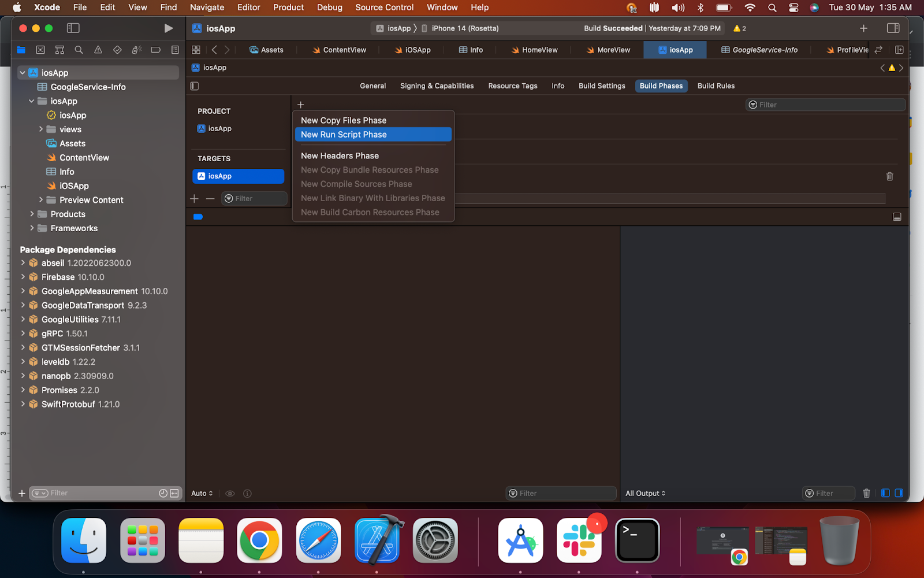
Task: Click the plus icon to add build phase
Action: tap(300, 105)
